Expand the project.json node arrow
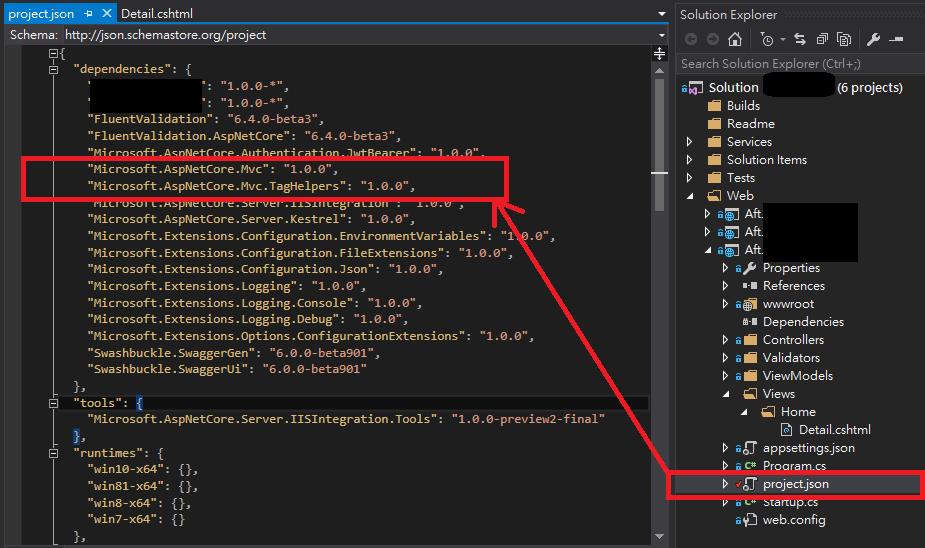The width and height of the screenshot is (925, 548). pos(725,484)
